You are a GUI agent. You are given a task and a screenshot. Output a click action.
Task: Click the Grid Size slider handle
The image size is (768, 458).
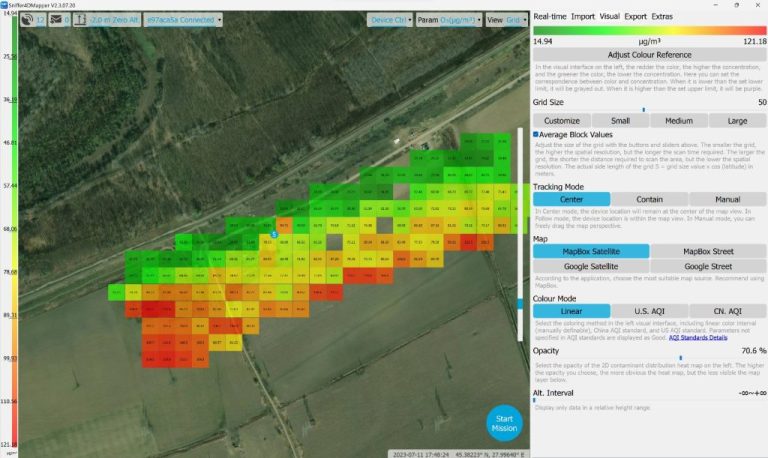tap(643, 109)
